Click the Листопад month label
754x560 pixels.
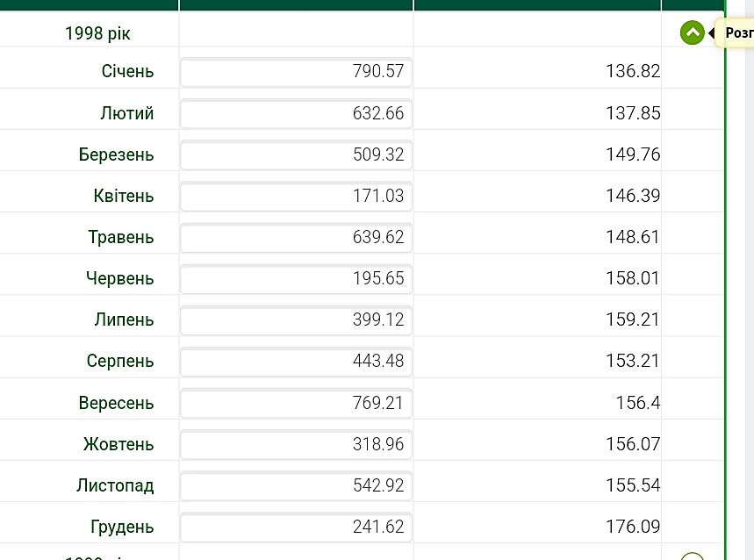115,485
